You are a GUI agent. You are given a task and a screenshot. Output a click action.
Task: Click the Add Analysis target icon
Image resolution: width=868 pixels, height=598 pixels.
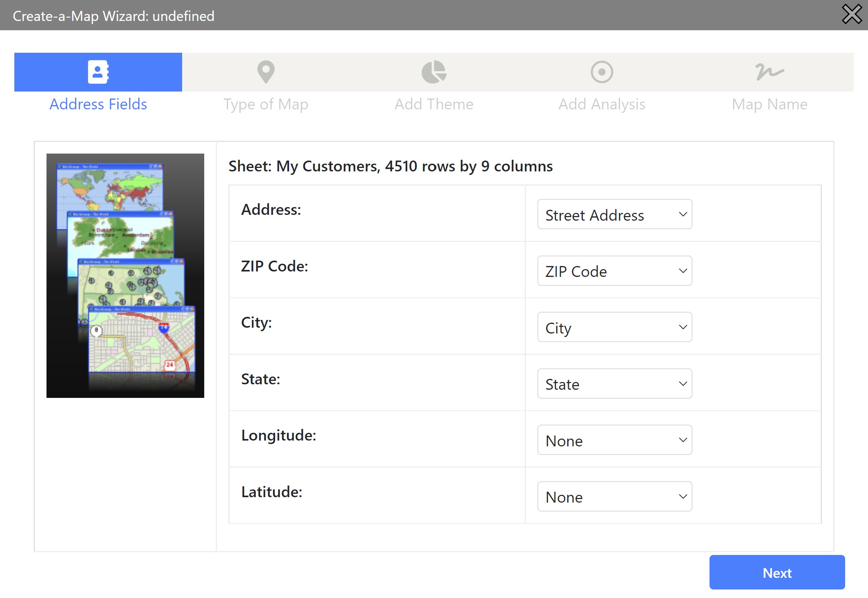point(601,72)
